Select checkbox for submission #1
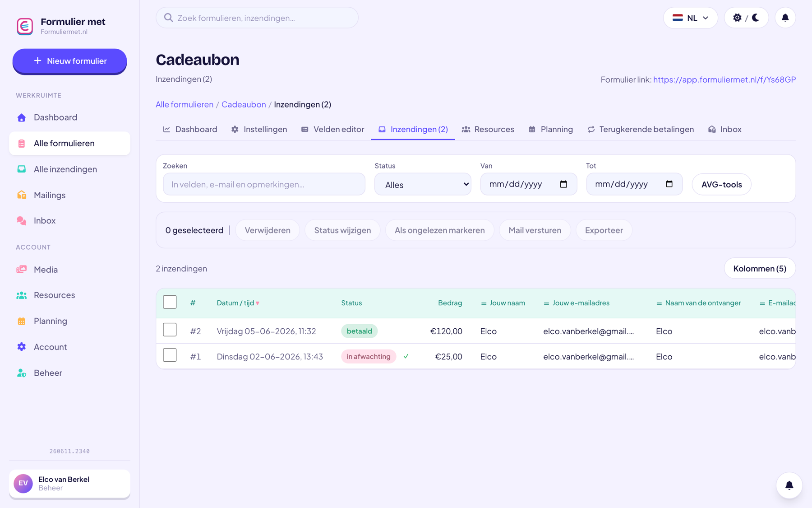812x508 pixels. [170, 355]
